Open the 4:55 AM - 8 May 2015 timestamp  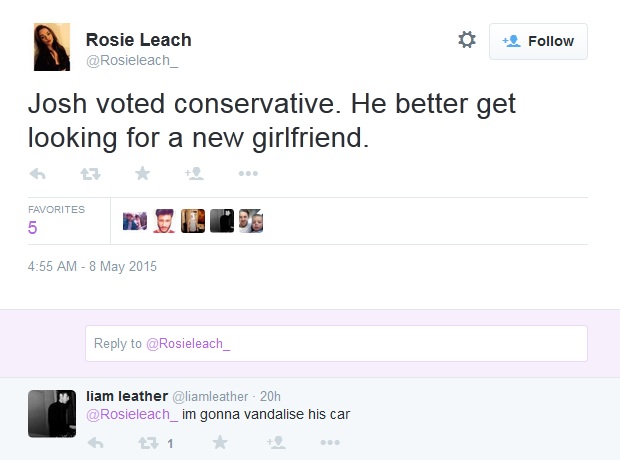click(x=92, y=266)
